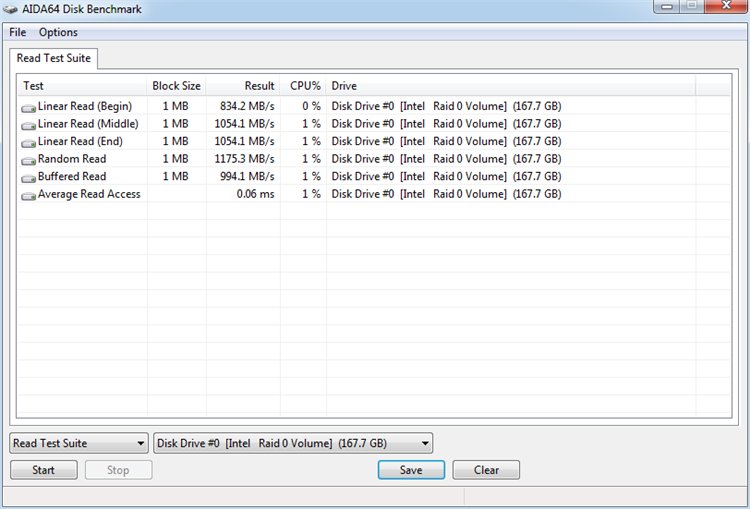Image resolution: width=750 pixels, height=509 pixels.
Task: Click the Result column header
Action: pos(243,86)
